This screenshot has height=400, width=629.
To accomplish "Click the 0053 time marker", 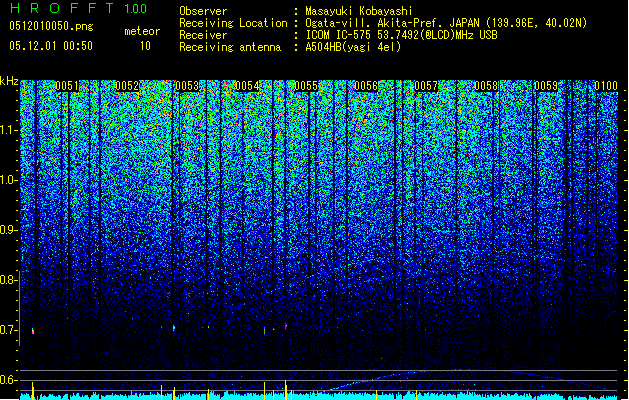I will (x=187, y=86).
